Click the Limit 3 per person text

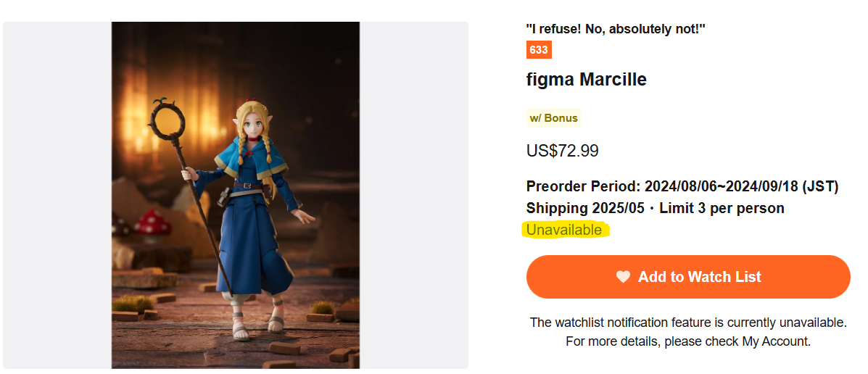(x=722, y=209)
